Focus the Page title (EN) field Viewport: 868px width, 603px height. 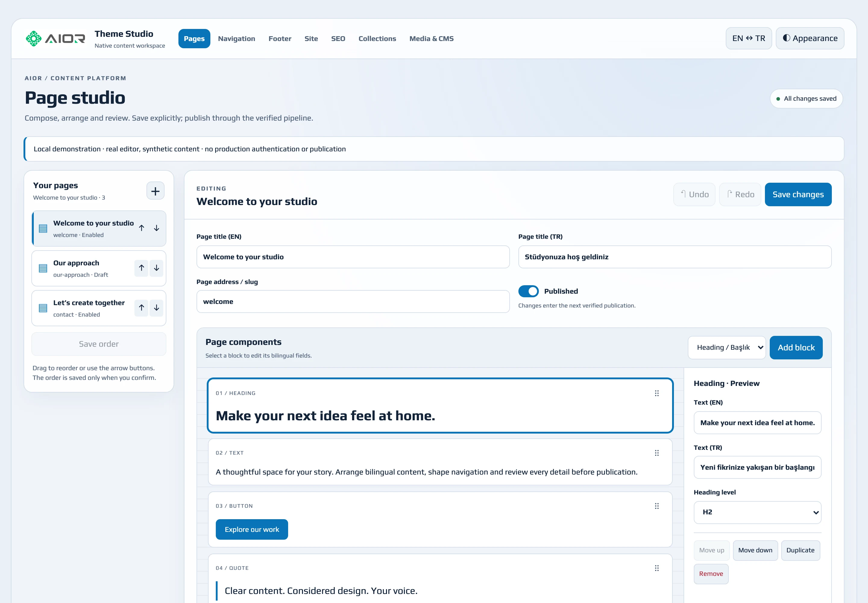(353, 257)
